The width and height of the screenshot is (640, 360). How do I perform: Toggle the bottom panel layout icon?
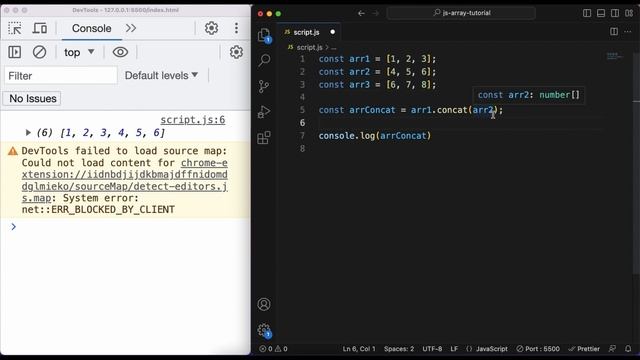tap(601, 13)
